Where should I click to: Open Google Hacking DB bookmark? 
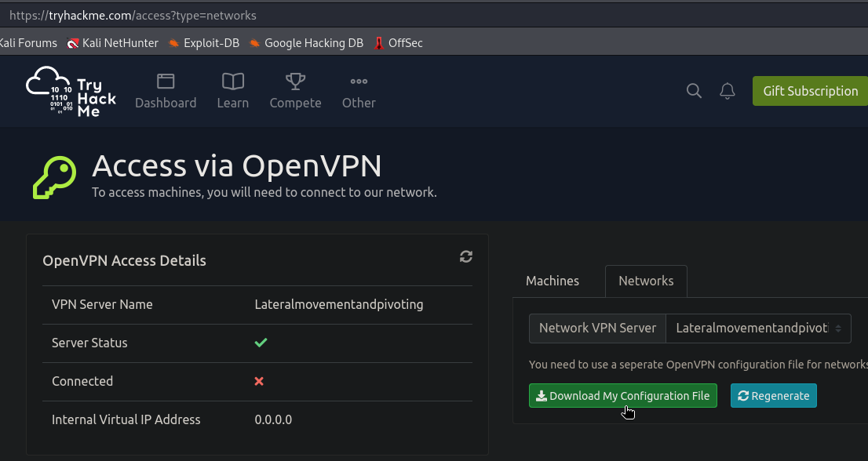[x=306, y=43]
